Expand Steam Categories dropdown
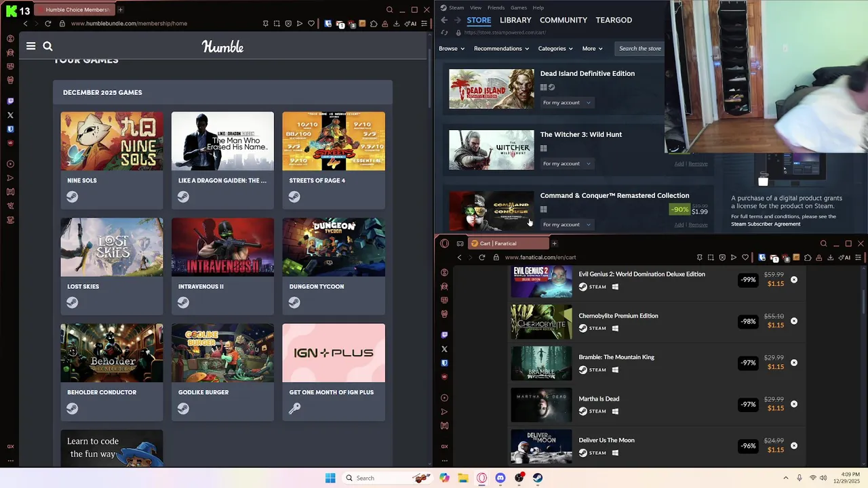This screenshot has width=868, height=488. point(555,49)
